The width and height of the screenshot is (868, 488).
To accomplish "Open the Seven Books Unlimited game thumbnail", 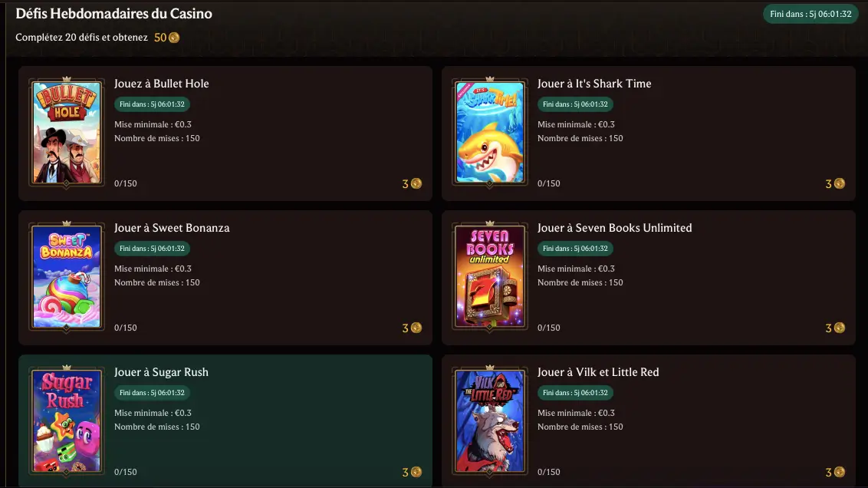I will point(489,276).
